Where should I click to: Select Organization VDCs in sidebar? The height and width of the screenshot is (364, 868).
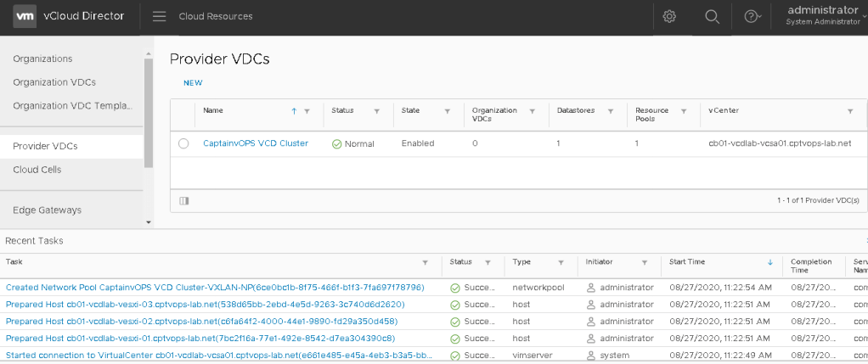point(54,82)
